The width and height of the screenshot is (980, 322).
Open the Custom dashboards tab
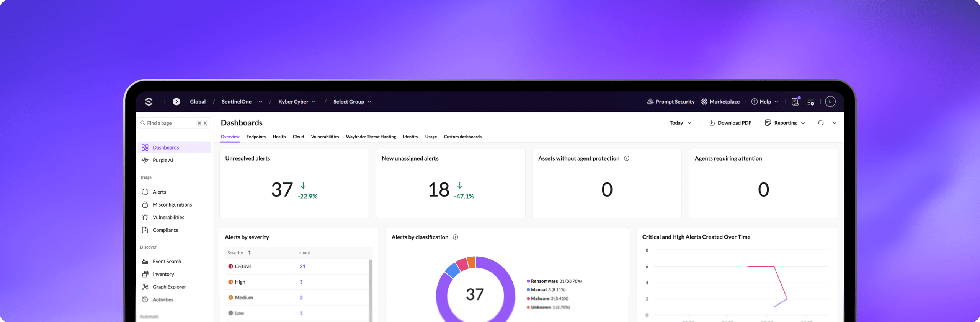463,137
